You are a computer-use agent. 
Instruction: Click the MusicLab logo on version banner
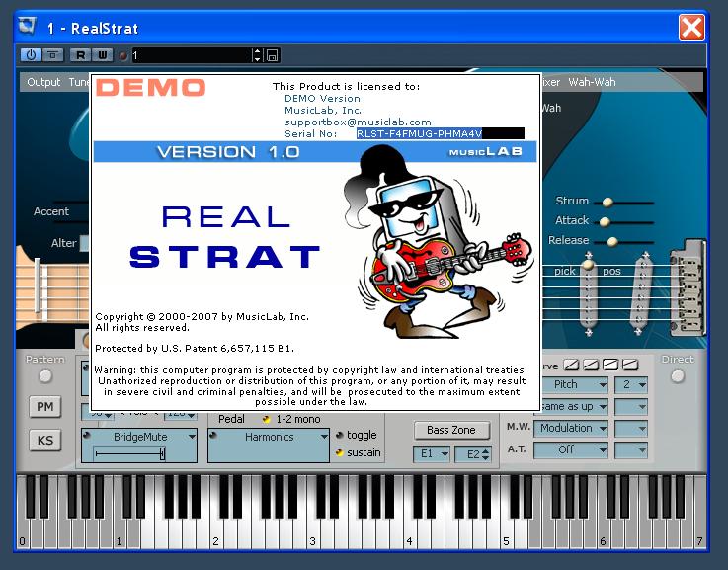click(x=486, y=152)
